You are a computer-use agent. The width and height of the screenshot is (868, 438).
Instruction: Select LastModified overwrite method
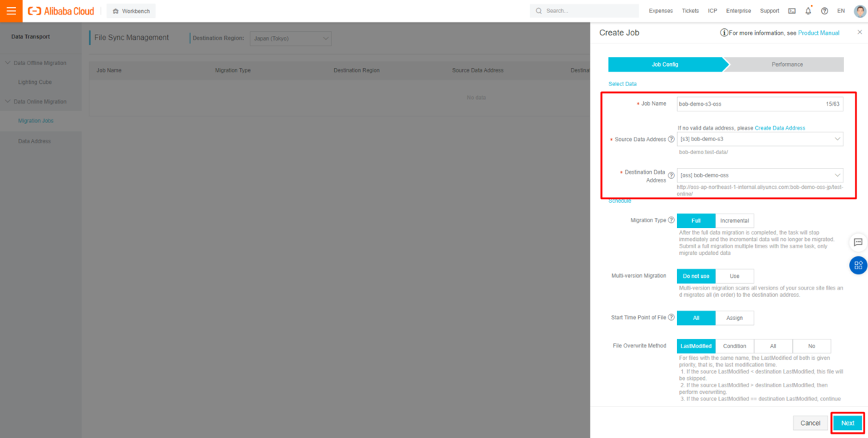tap(696, 346)
